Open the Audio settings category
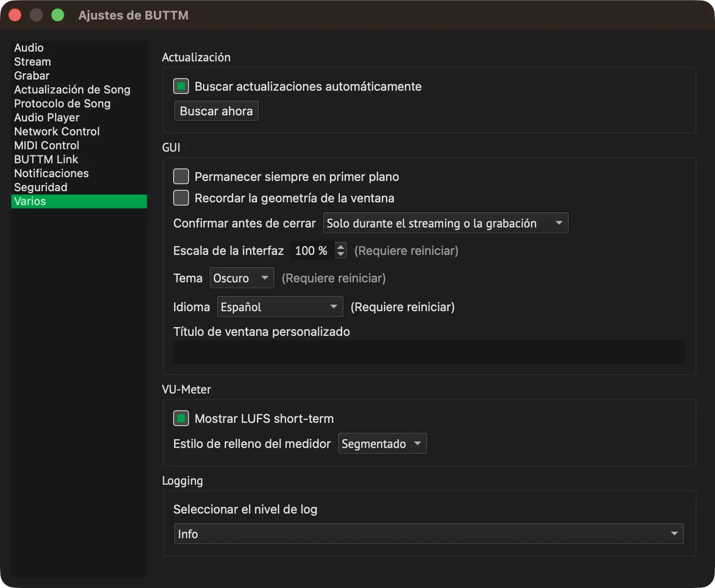 pos(79,48)
